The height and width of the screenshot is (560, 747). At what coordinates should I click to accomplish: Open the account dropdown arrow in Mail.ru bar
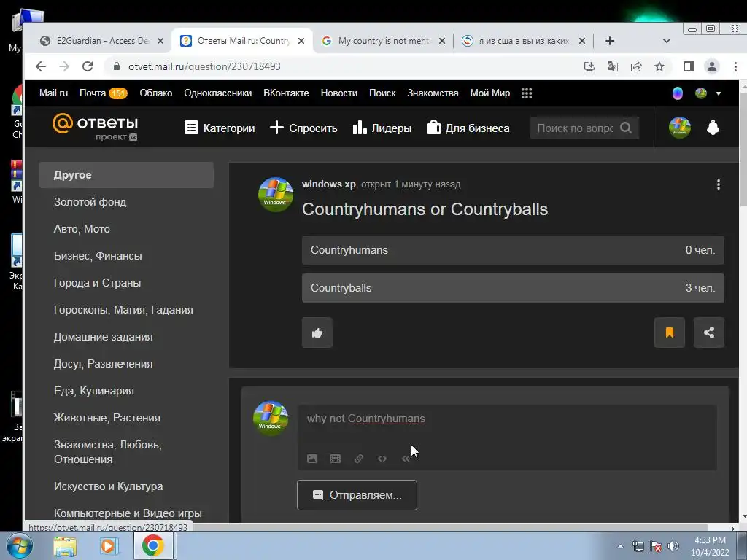(719, 93)
